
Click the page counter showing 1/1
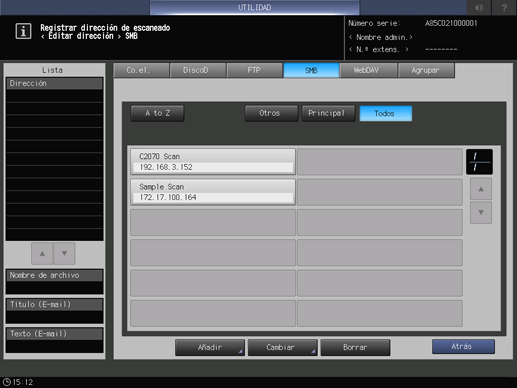coord(479,162)
